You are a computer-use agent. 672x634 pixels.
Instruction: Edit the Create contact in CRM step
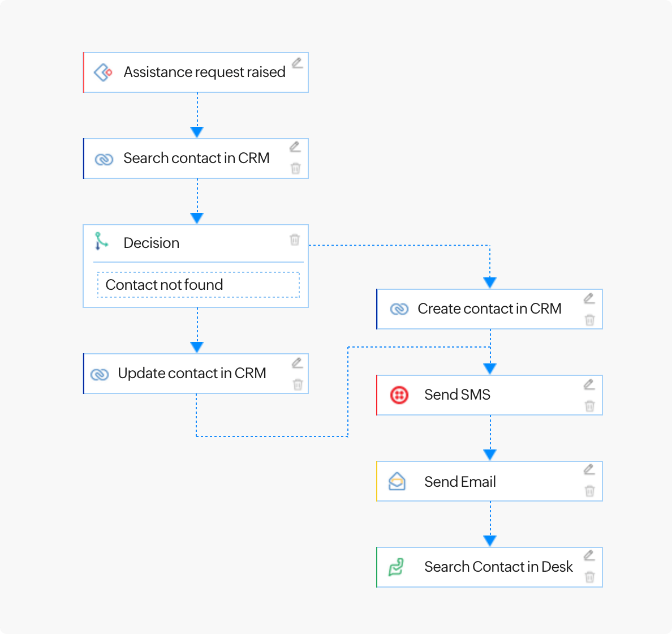pos(589,298)
